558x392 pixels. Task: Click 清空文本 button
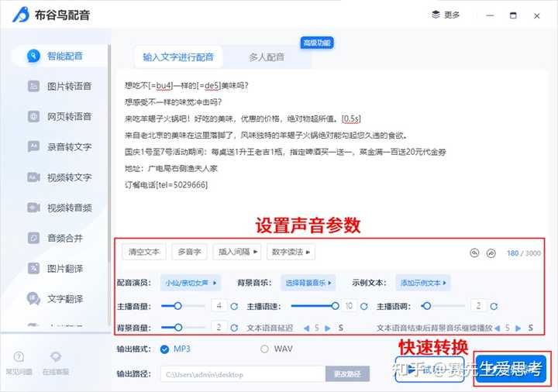144,252
